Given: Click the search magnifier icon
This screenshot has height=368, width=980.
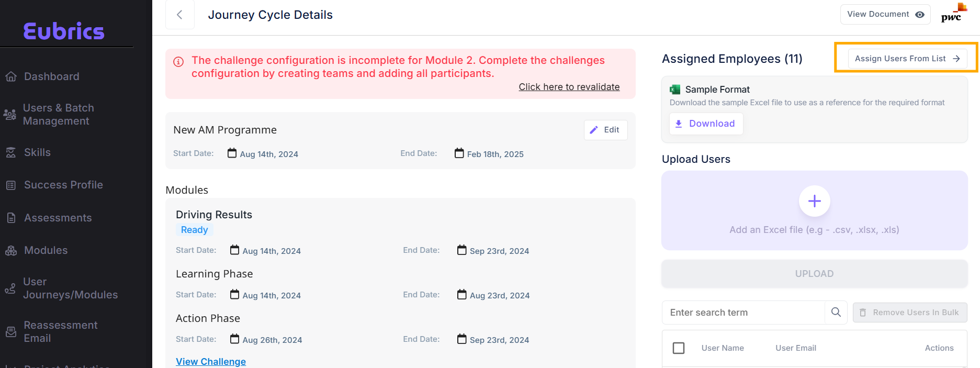Looking at the screenshot, I should pos(836,313).
